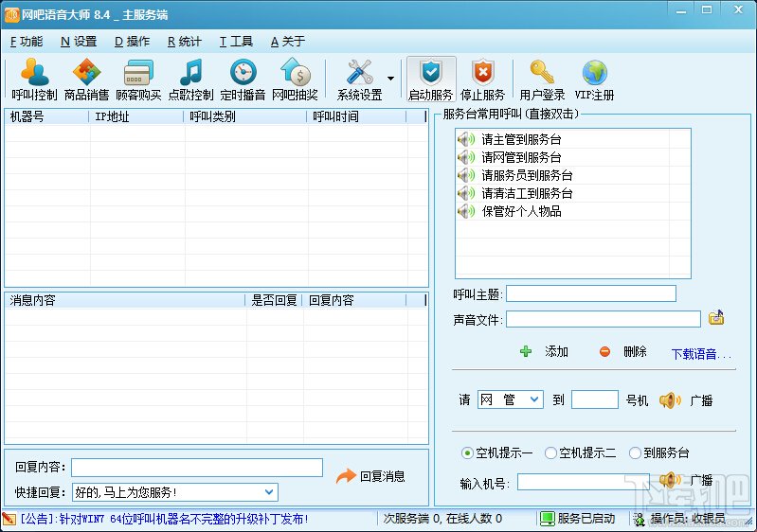Click the 呼叫时间 column header
The width and height of the screenshot is (757, 532).
(356, 116)
